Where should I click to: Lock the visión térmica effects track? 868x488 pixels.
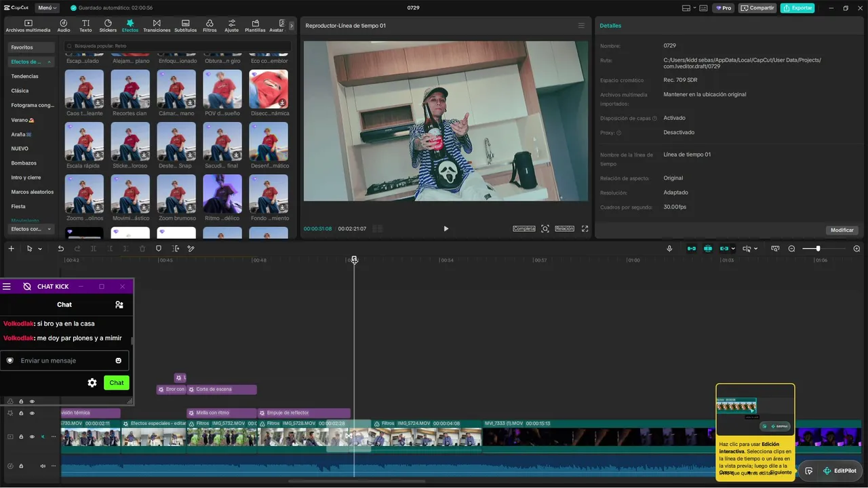click(21, 413)
